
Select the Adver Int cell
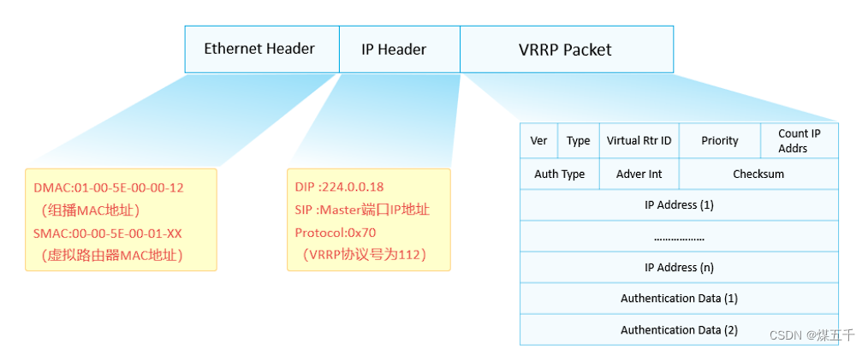(x=639, y=174)
